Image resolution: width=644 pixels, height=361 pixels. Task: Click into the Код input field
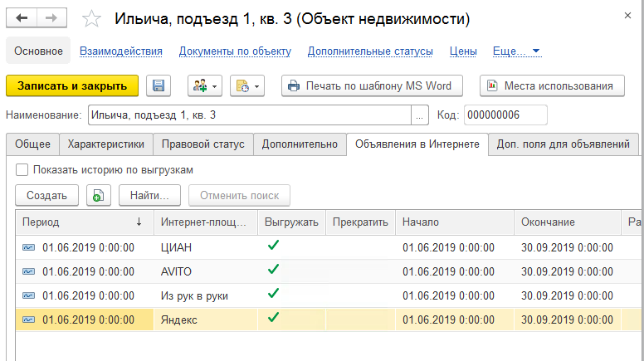click(x=505, y=115)
